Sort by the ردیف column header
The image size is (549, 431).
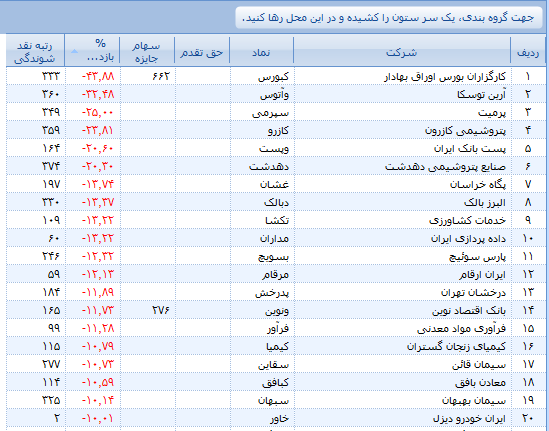528,50
